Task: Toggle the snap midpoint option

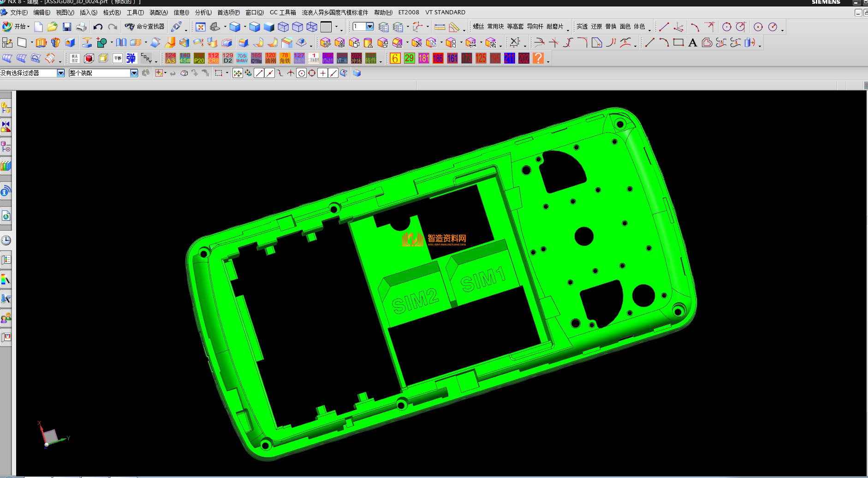Action: coord(270,73)
